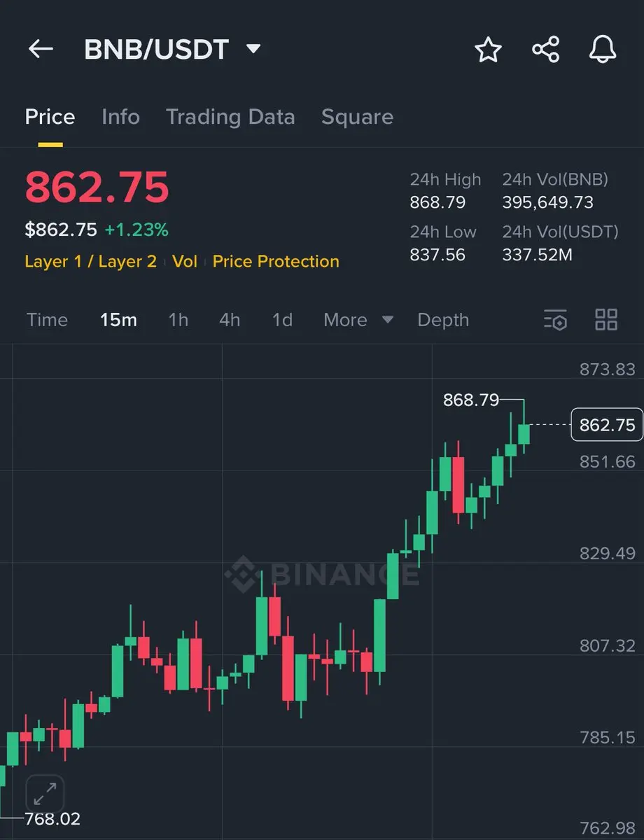This screenshot has width=644, height=840.
Task: Select the Time chart view
Action: click(47, 320)
